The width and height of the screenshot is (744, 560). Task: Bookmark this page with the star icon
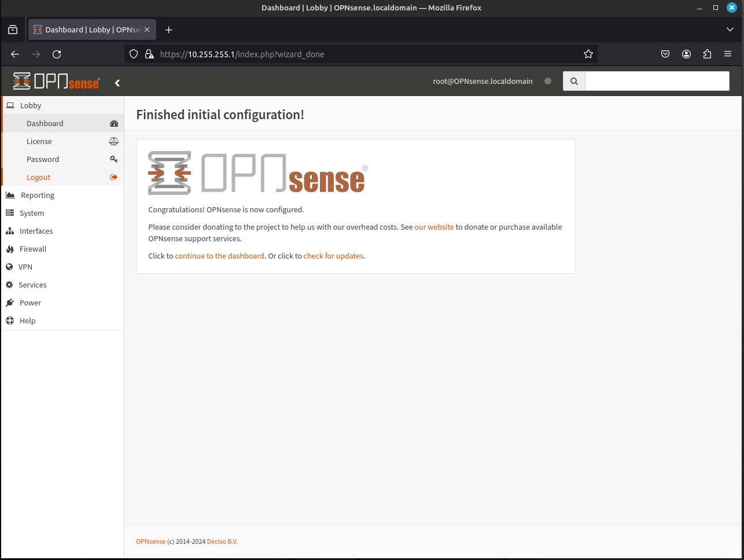tap(588, 54)
